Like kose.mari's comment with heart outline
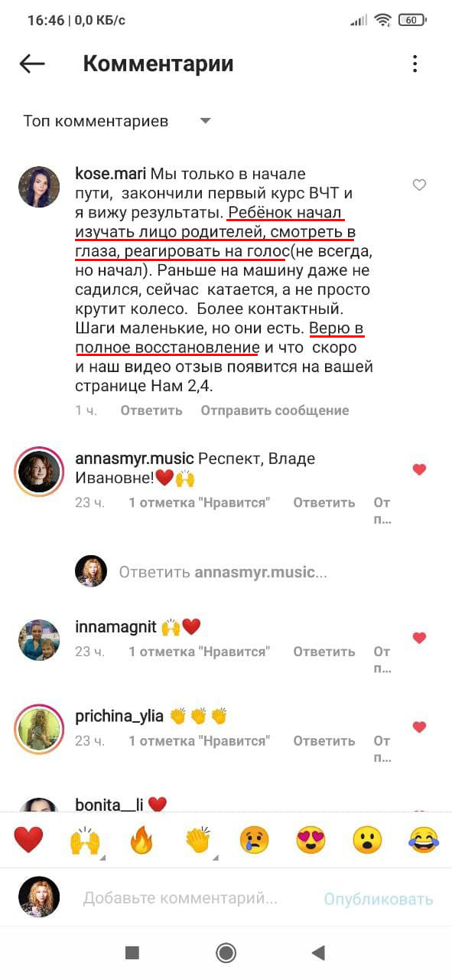This screenshot has width=452, height=980. pyautogui.click(x=419, y=185)
